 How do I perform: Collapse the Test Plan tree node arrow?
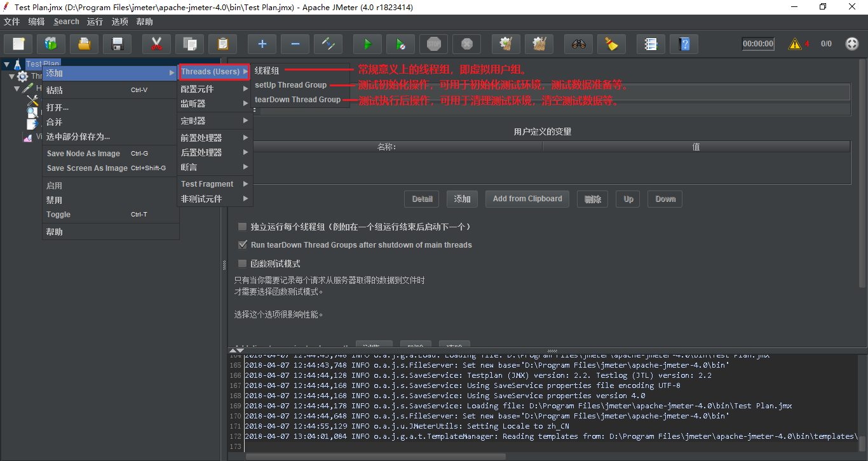point(6,64)
